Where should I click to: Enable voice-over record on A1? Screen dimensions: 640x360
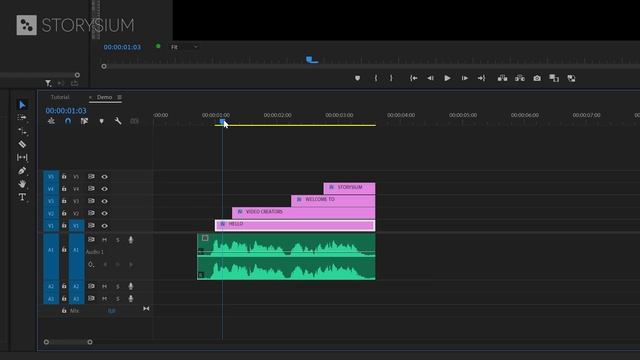tap(131, 240)
